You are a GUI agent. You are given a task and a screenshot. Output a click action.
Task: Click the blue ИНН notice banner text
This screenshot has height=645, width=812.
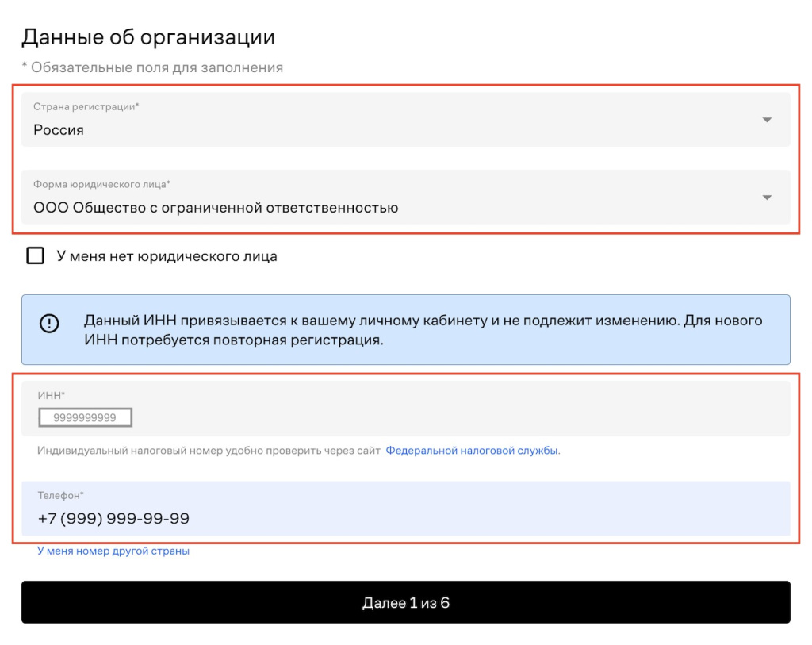423,331
